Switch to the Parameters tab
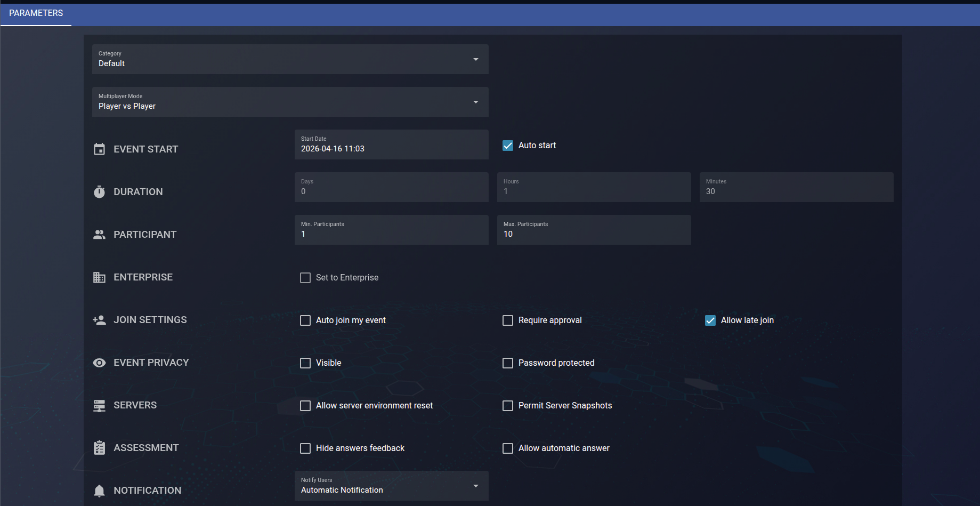 pyautogui.click(x=36, y=13)
